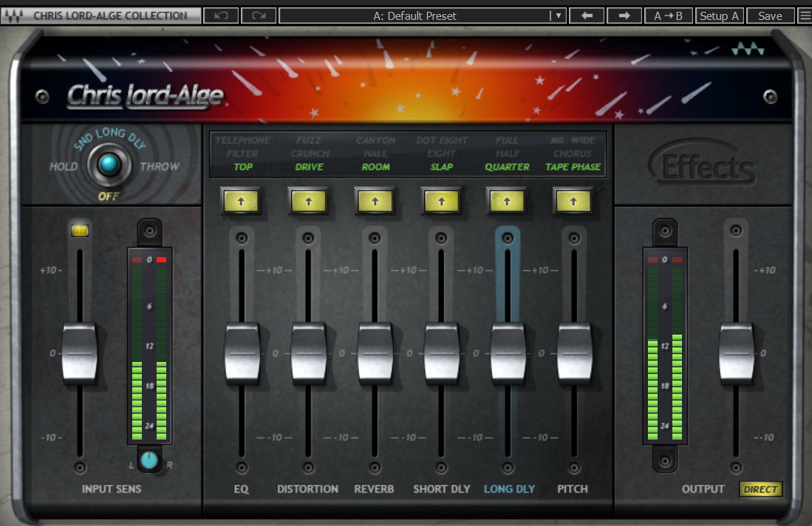Copy setup A to B
This screenshot has height=526, width=812.
668,16
